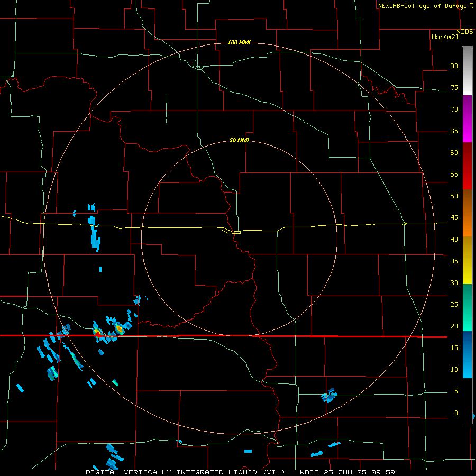Select the 50 NMI range ring label

(239, 140)
